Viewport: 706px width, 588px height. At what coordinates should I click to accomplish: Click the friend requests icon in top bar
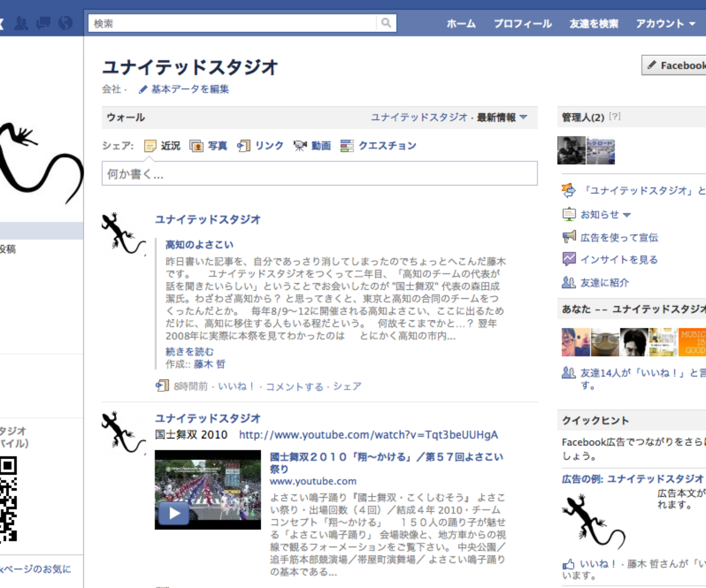pos(21,23)
